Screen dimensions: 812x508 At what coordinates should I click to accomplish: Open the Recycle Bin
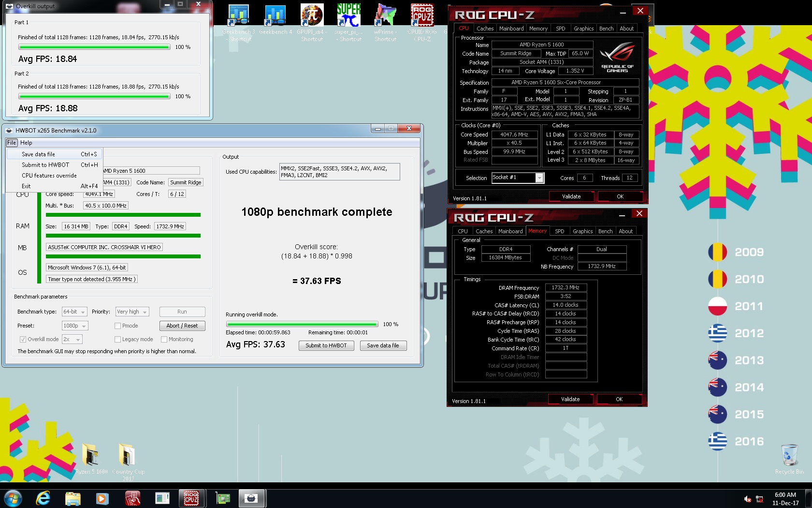point(789,460)
